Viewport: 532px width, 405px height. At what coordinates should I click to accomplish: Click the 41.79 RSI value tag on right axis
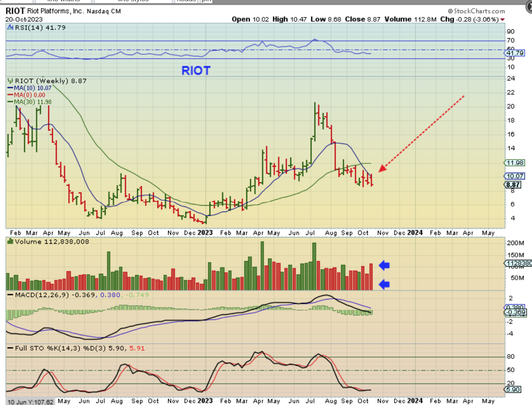click(515, 53)
